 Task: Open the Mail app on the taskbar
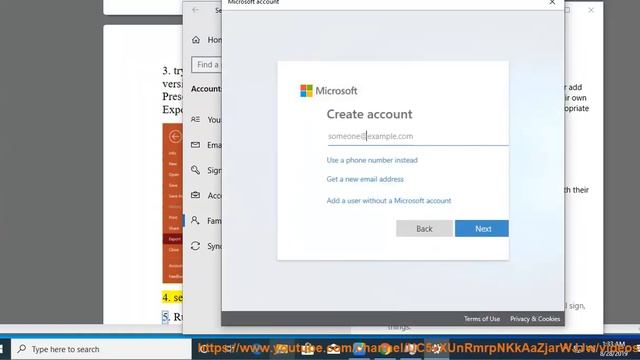pos(333,349)
